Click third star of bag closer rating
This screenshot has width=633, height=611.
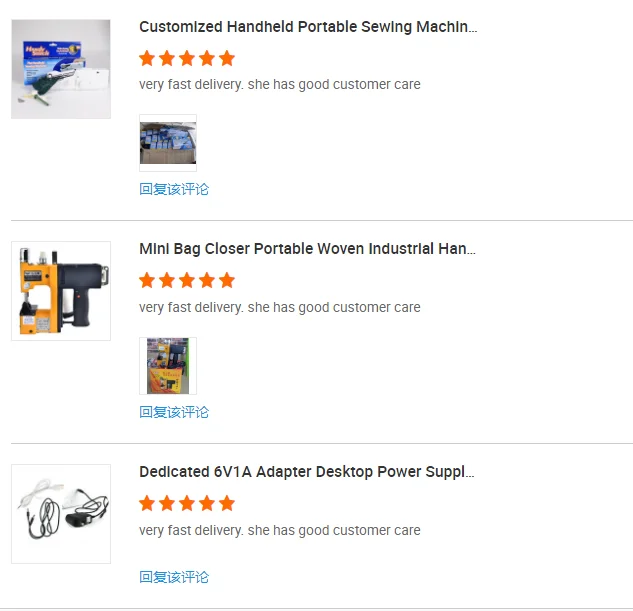tap(187, 280)
